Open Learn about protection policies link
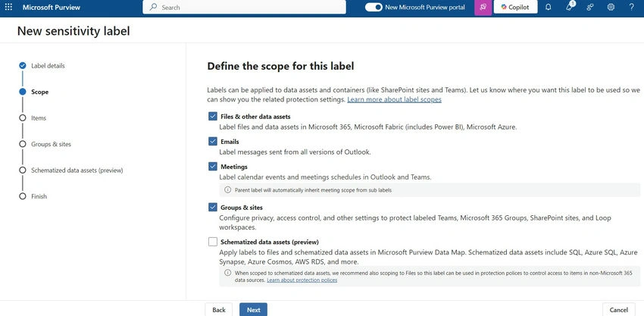Screen dimensions: 644x316 (x=302, y=280)
